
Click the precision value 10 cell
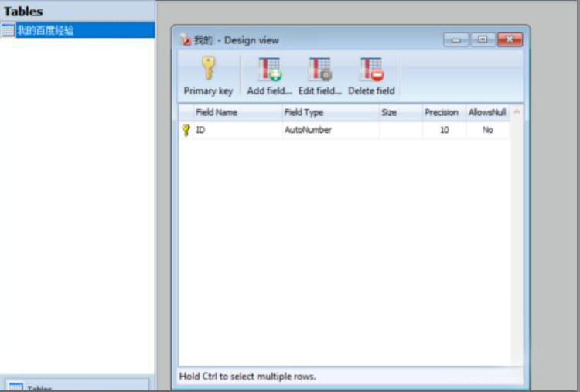(x=444, y=130)
